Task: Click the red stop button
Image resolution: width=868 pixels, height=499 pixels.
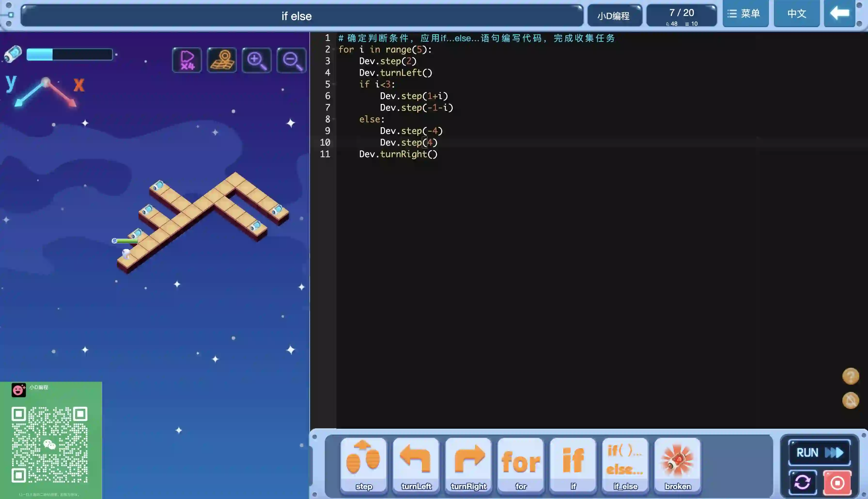Action: (x=837, y=483)
